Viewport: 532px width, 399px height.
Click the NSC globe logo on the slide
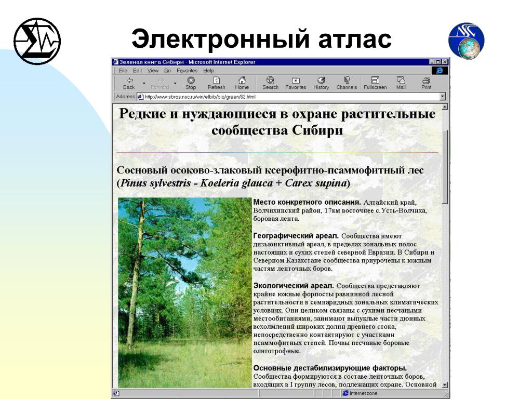[x=467, y=41]
